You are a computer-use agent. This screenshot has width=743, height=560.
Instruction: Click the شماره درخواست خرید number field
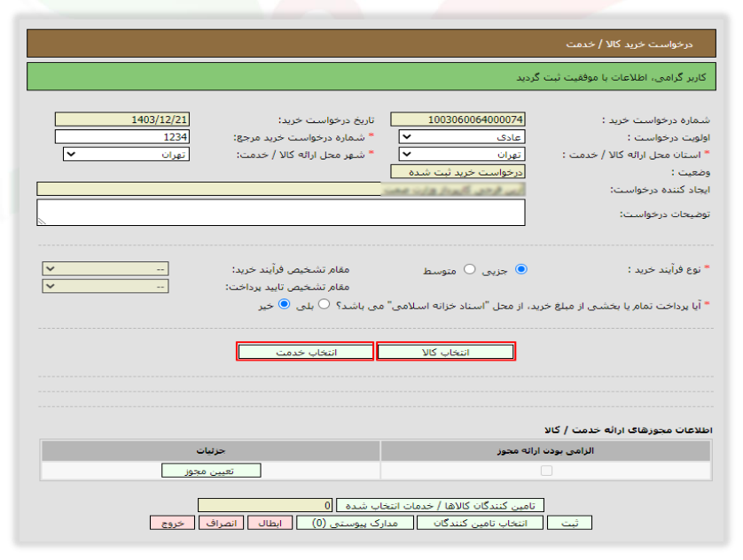[x=458, y=120]
